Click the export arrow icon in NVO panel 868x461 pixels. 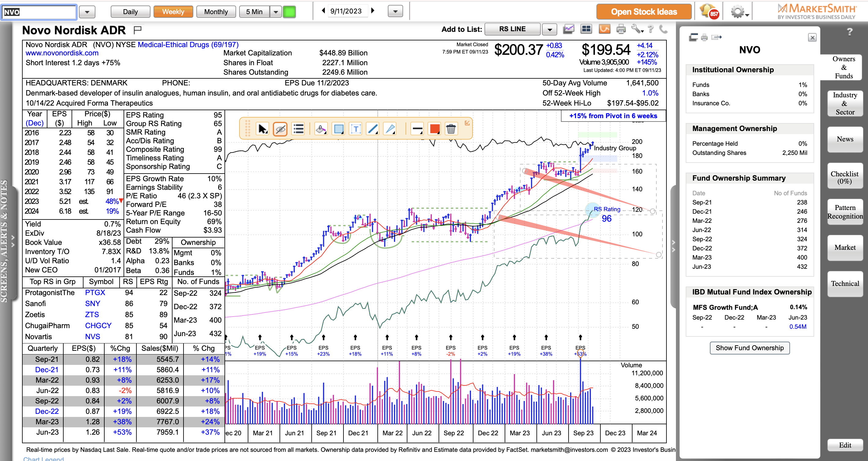pos(716,37)
